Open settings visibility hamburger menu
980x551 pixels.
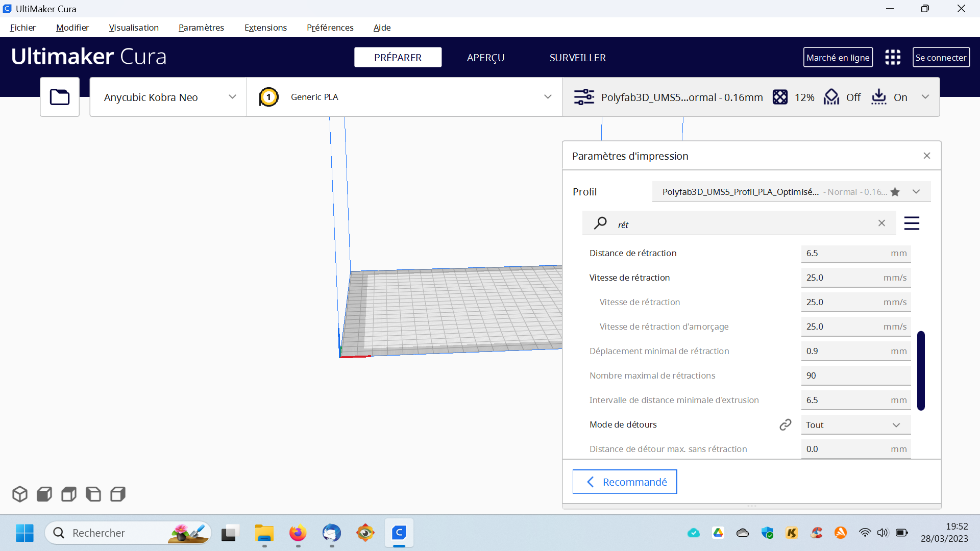[x=912, y=223]
